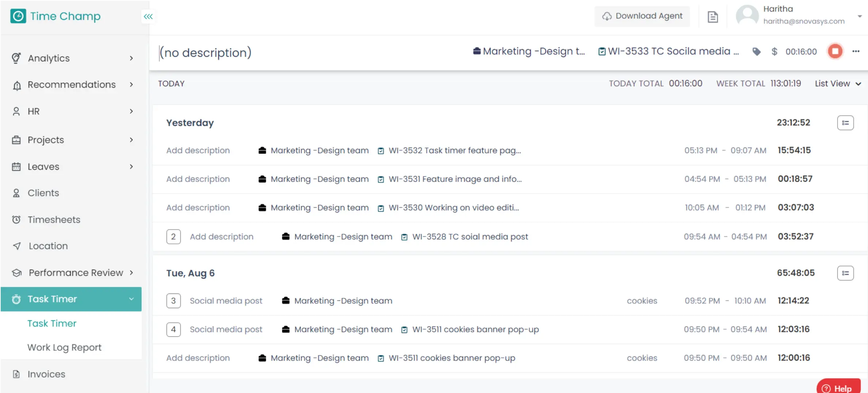This screenshot has height=393, width=868.
Task: Open the user account dropdown arrow
Action: click(860, 16)
